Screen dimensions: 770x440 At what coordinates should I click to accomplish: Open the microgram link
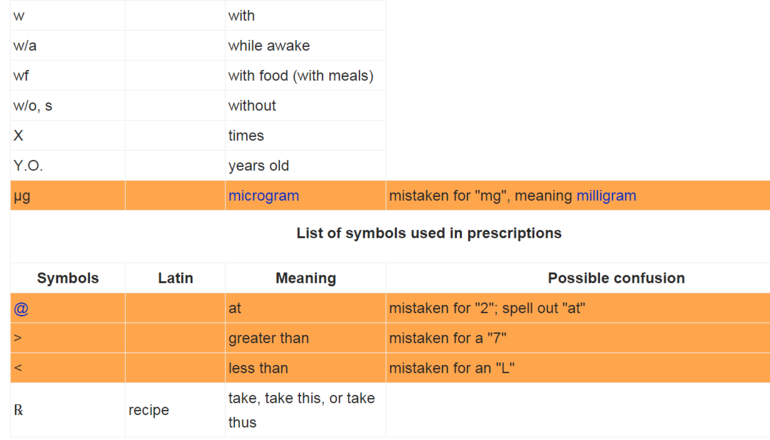[263, 196]
